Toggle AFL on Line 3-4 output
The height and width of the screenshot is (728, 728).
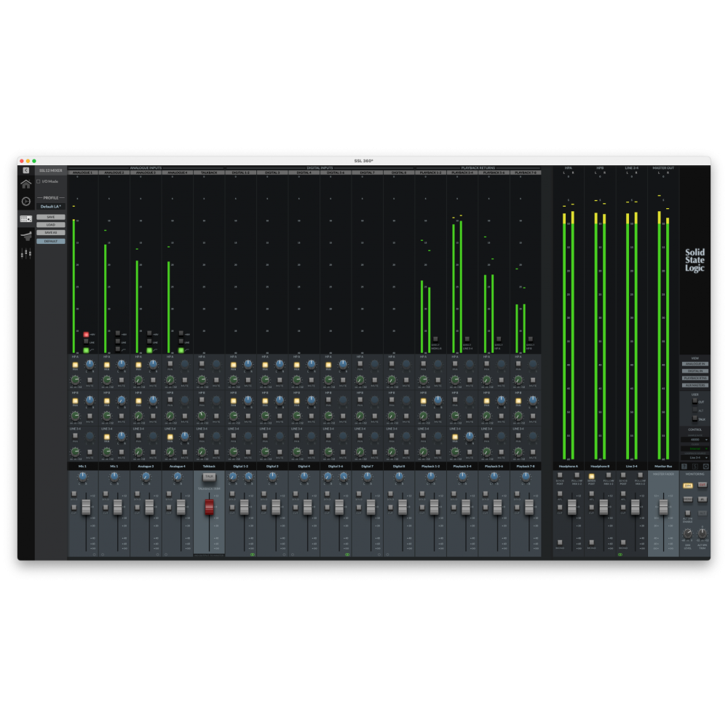(x=623, y=494)
